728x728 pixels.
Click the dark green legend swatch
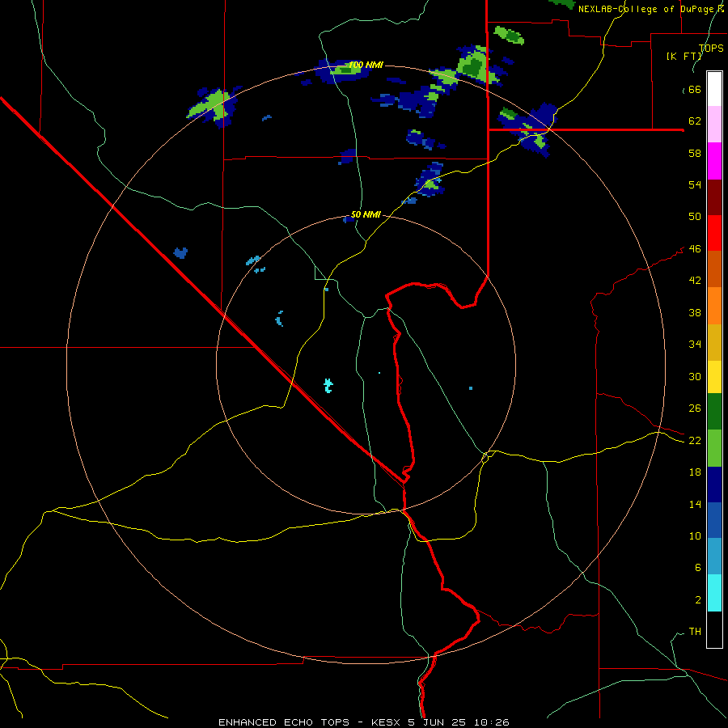(x=714, y=412)
